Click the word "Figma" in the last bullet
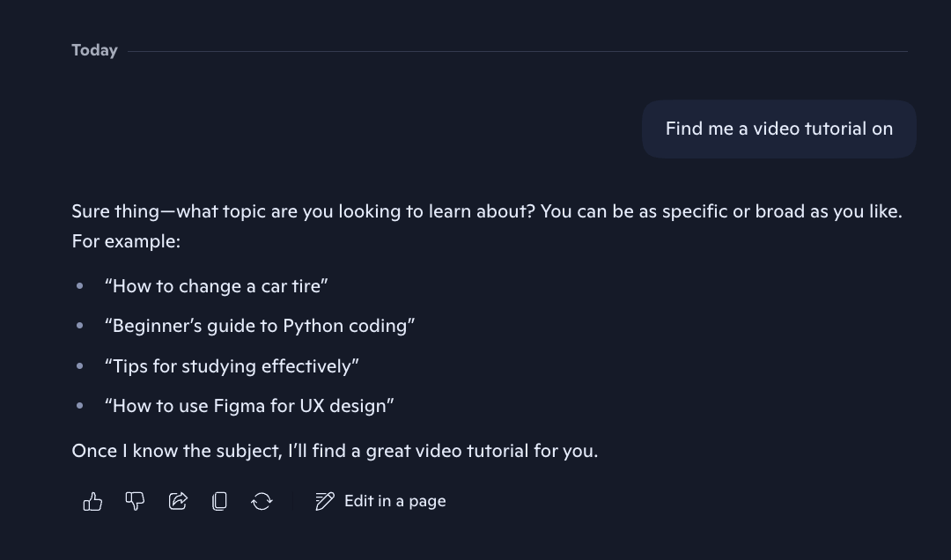 coord(236,406)
